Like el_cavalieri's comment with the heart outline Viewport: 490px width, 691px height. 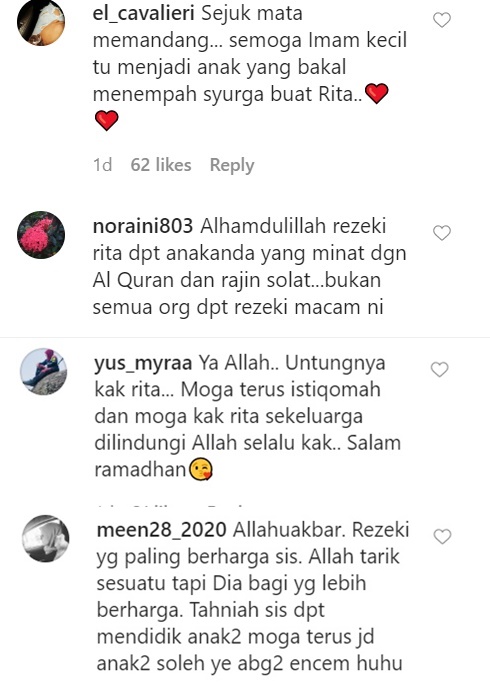[442, 20]
